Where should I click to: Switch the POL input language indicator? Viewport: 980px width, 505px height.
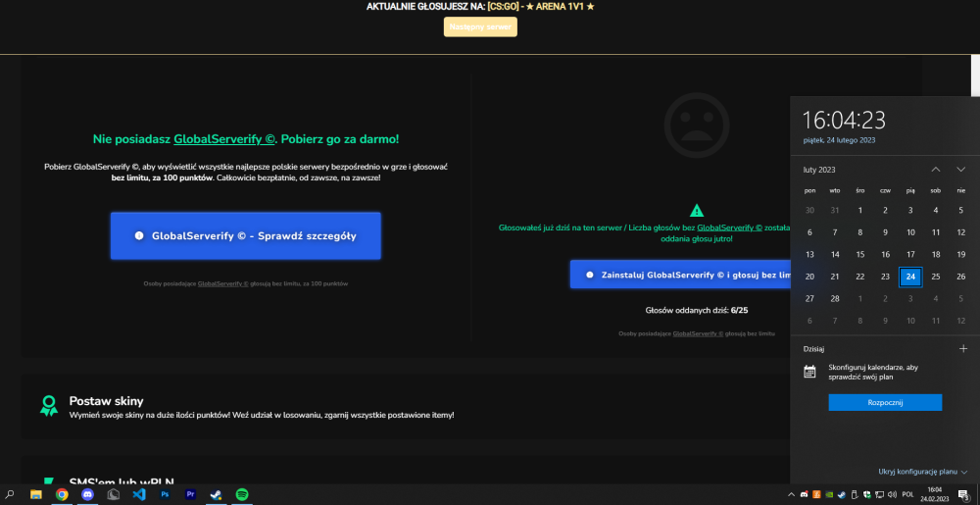point(908,494)
